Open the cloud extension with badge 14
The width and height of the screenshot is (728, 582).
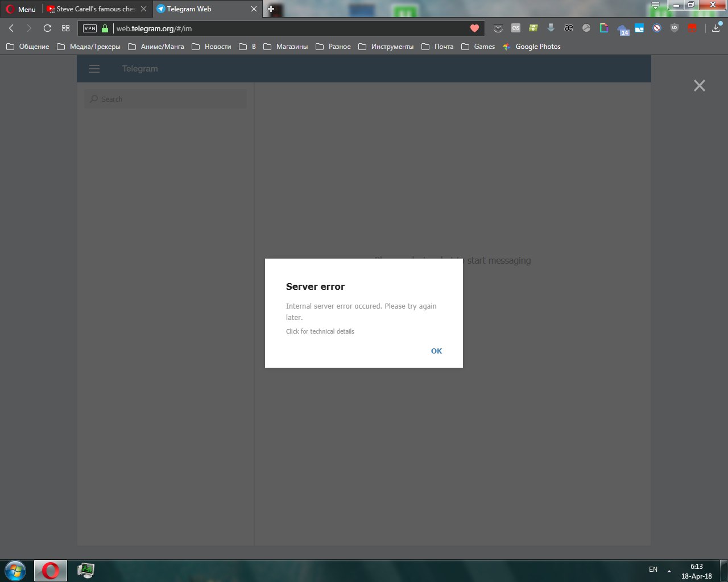(x=622, y=30)
